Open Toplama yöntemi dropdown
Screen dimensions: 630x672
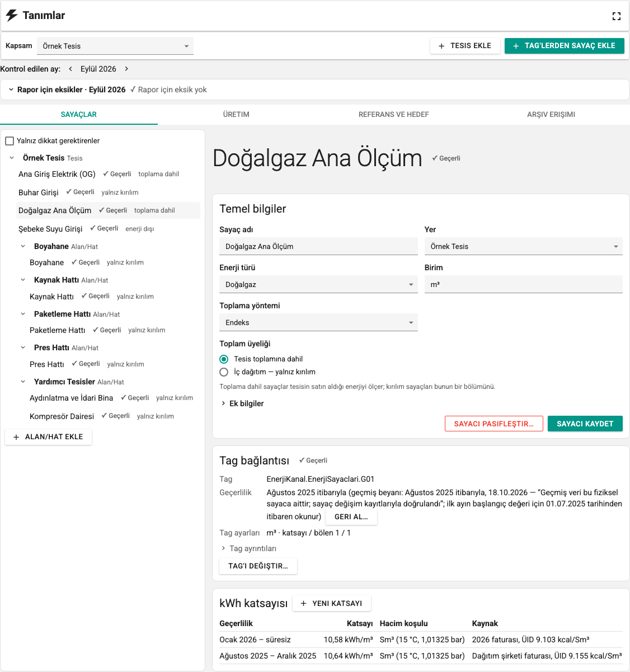click(318, 322)
